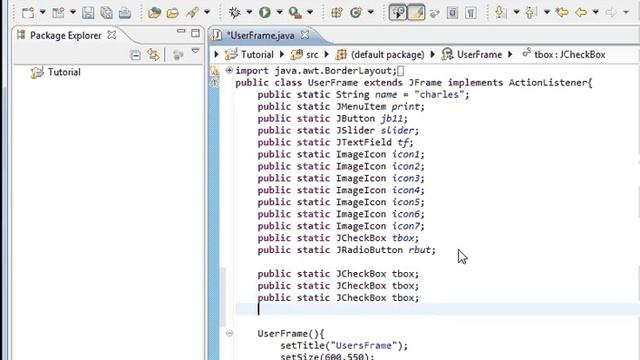
Task: Open Package Explorer view menu triangle
Action: [x=196, y=51]
